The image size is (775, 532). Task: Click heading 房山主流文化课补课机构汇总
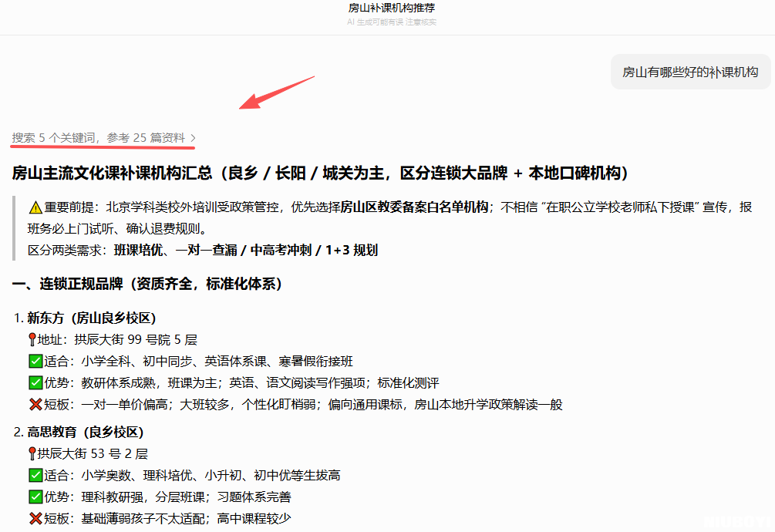pyautogui.click(x=320, y=173)
